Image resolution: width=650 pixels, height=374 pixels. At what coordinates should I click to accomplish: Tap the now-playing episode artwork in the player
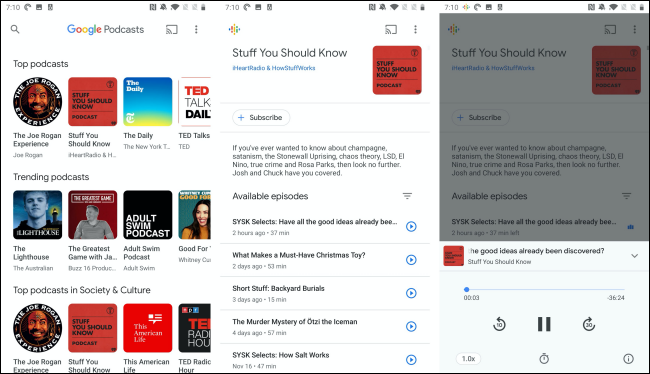[454, 256]
